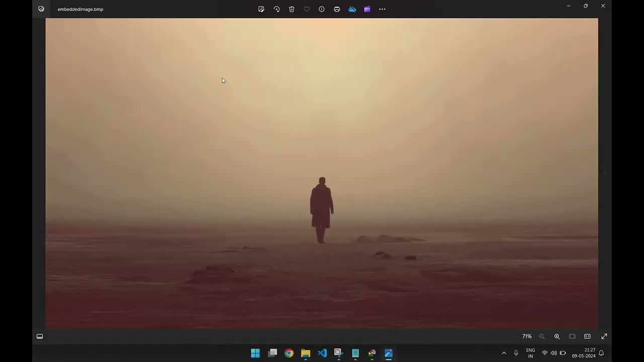Image resolution: width=644 pixels, height=362 pixels.
Task: Click the embeddedImage.bmp file name
Action: (80, 9)
